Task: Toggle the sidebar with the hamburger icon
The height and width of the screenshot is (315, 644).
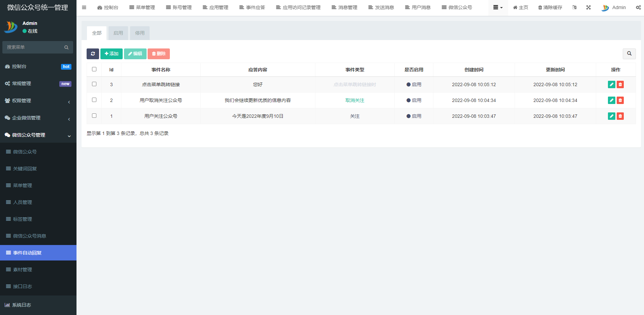Action: tap(84, 7)
